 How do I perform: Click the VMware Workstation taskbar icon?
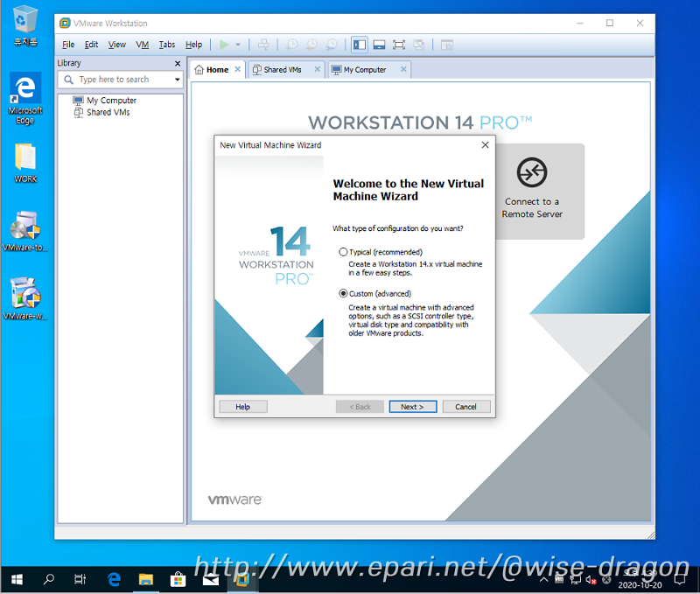242,579
